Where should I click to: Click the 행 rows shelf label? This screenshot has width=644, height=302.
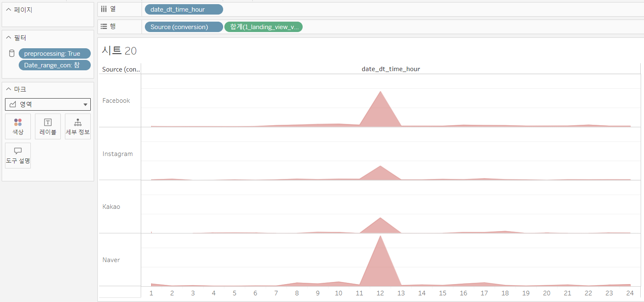pos(113,27)
